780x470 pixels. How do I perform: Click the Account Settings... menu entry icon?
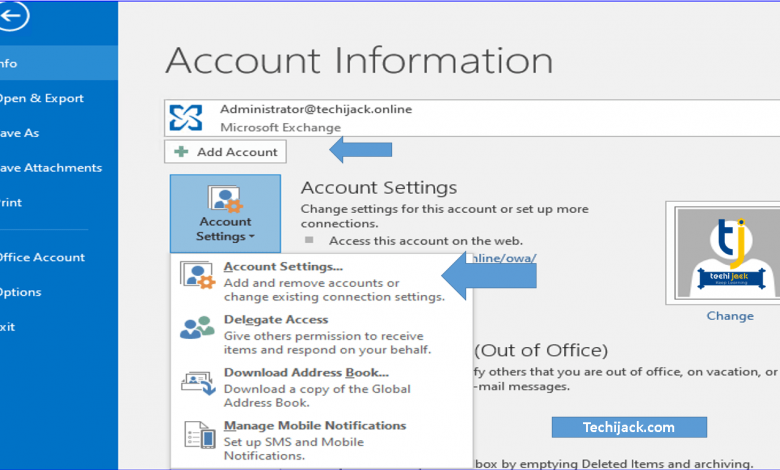(x=198, y=275)
